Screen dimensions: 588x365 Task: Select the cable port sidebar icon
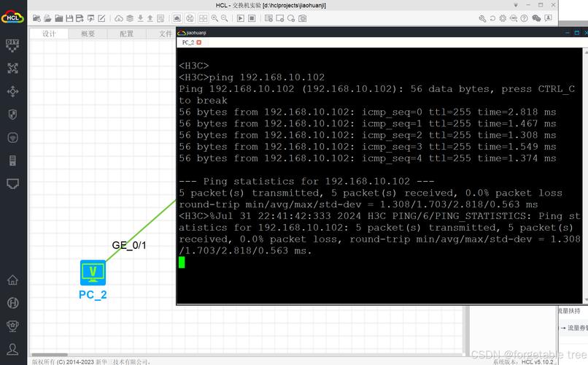(12, 183)
